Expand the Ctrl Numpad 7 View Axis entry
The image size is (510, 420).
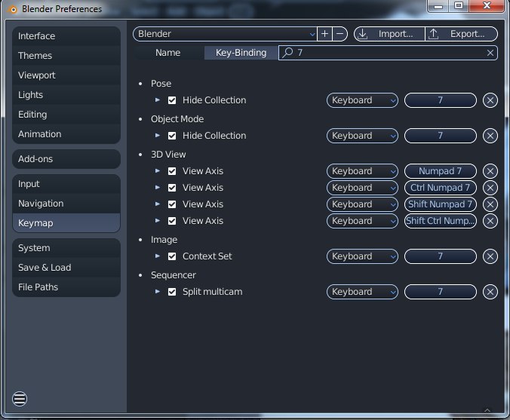tap(158, 187)
